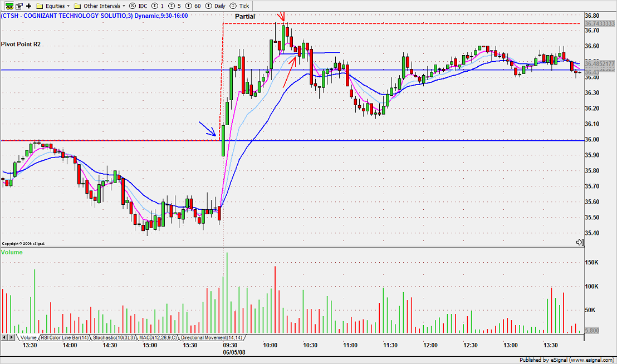Switch to the 1-minute interval
The height and width of the screenshot is (364, 617).
coord(158,6)
